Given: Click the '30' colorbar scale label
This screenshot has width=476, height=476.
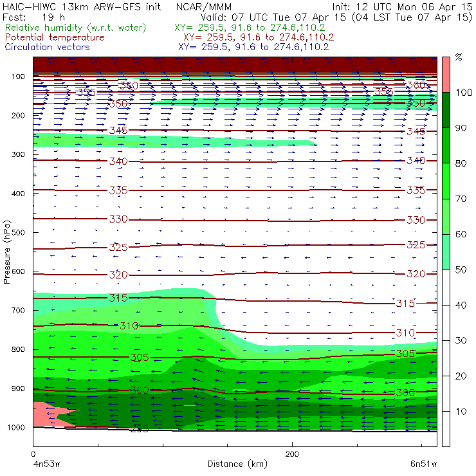Looking at the screenshot, I should coord(461,341).
